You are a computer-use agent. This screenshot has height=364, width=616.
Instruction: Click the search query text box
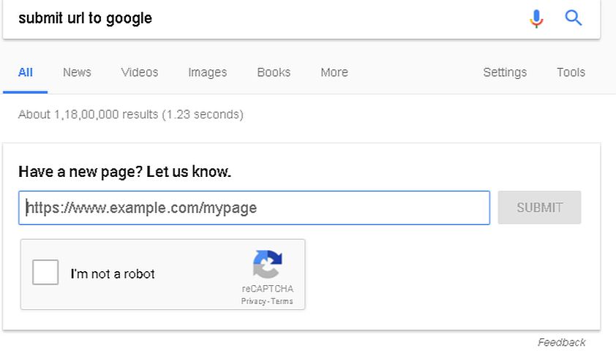pyautogui.click(x=263, y=18)
